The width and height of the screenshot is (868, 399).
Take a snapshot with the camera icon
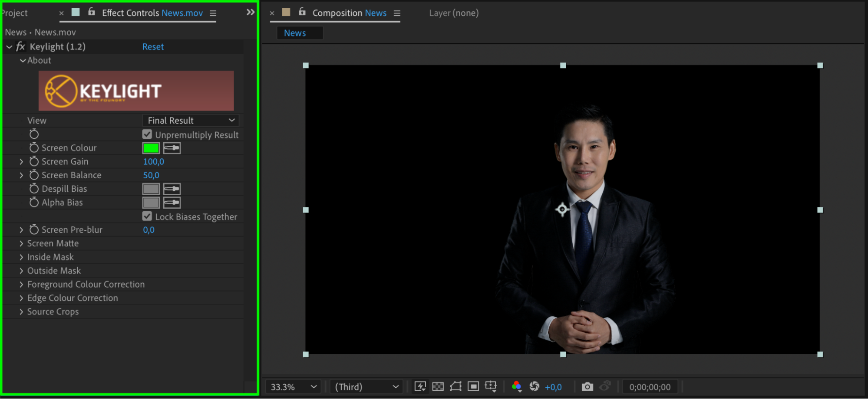(x=587, y=386)
